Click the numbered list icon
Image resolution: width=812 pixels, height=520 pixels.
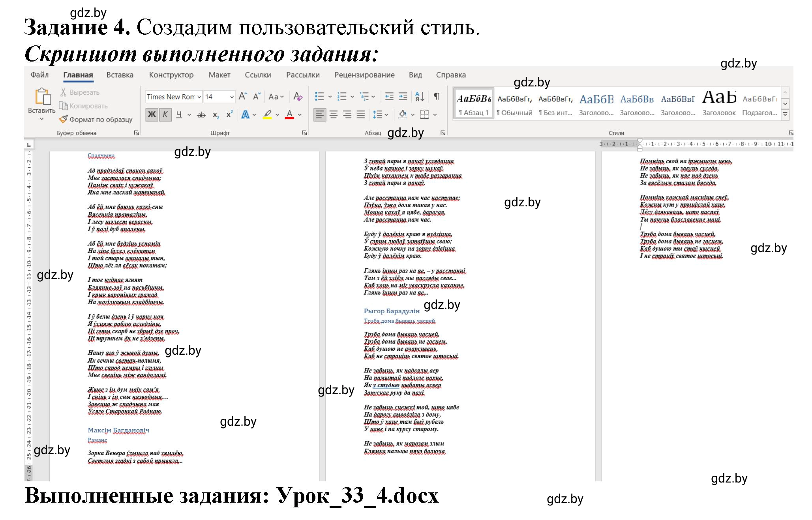(x=342, y=97)
